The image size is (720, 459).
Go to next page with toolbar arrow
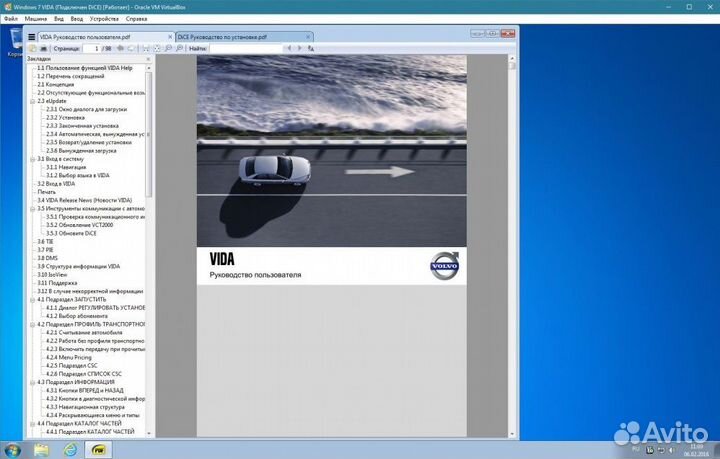tap(130, 48)
